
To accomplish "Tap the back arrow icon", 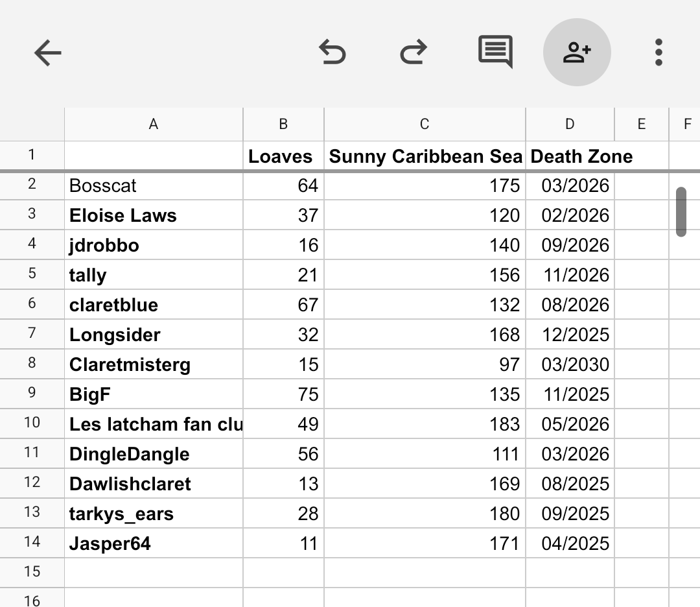I will (47, 53).
